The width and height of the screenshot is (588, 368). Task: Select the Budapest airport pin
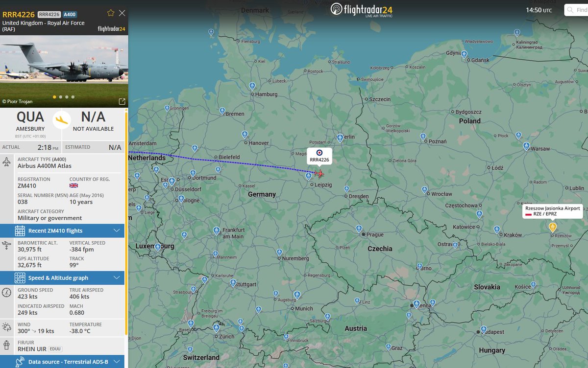pyautogui.click(x=484, y=329)
